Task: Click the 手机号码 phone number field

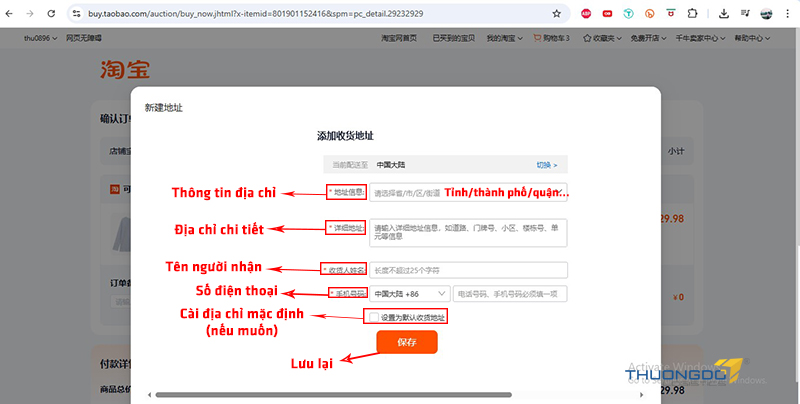Action: (510, 294)
